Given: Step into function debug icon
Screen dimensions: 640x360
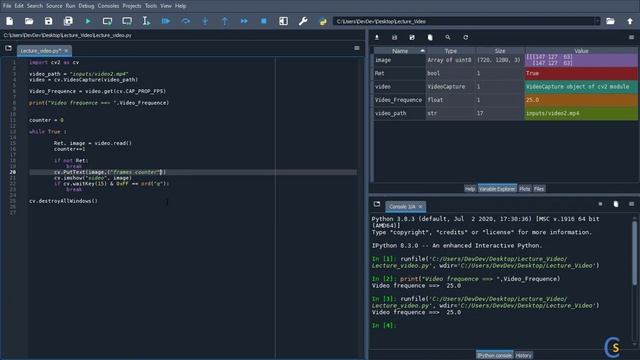Looking at the screenshot, I should [x=205, y=21].
